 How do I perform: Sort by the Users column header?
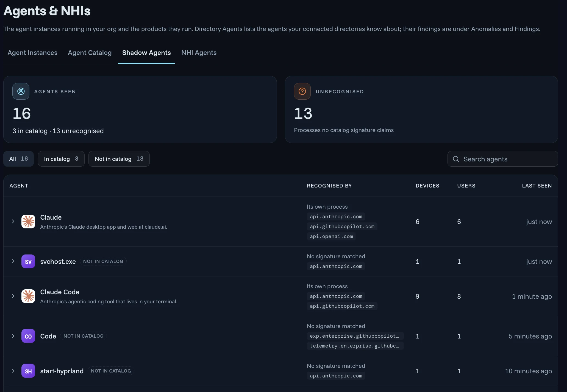point(466,186)
